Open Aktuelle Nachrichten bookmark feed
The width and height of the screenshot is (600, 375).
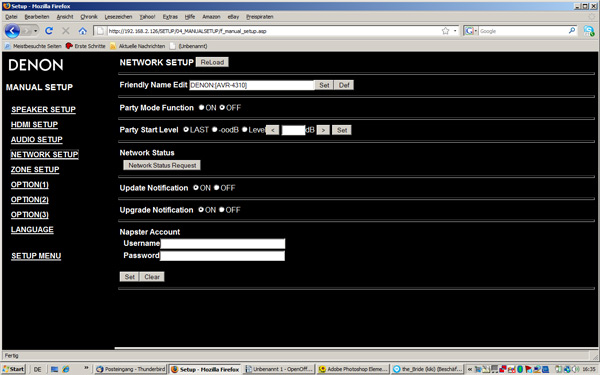(x=137, y=46)
